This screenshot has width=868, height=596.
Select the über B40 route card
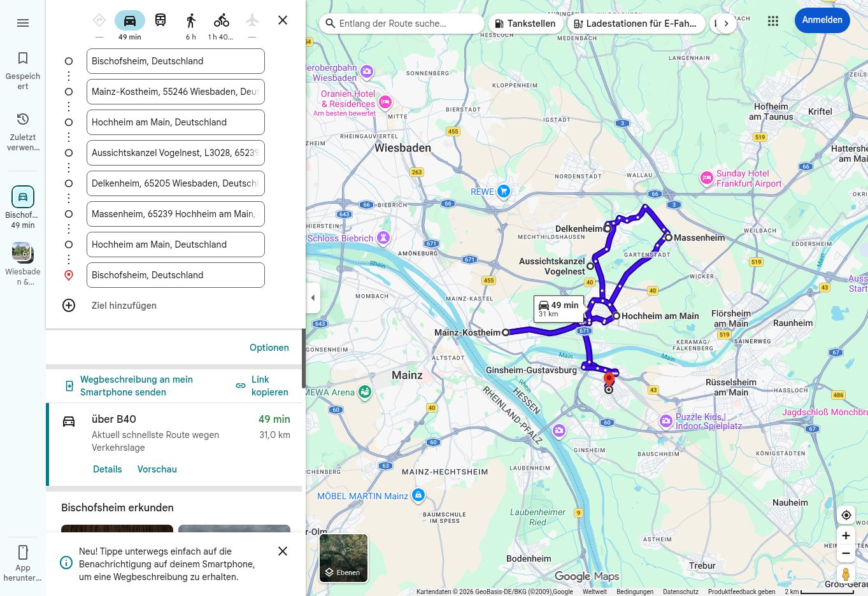(175, 444)
